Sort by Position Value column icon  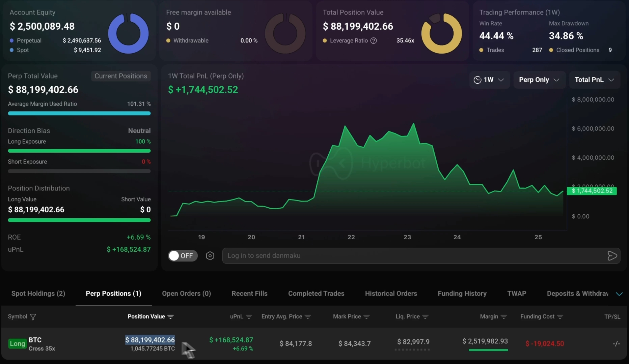[171, 317]
